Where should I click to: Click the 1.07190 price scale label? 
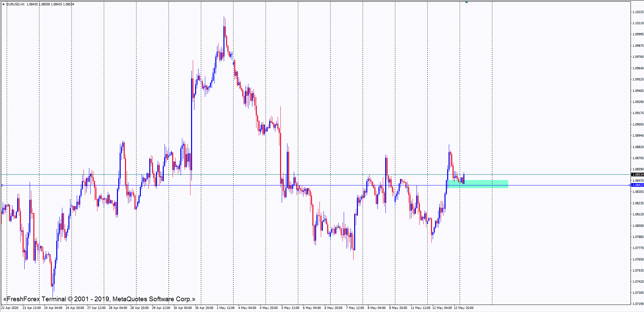638,304
